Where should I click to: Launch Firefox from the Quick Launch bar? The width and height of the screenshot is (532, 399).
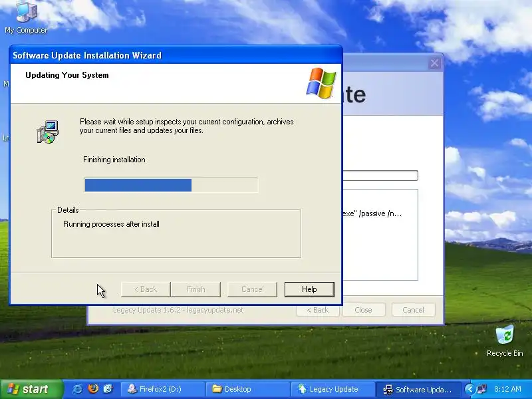tap(92, 389)
